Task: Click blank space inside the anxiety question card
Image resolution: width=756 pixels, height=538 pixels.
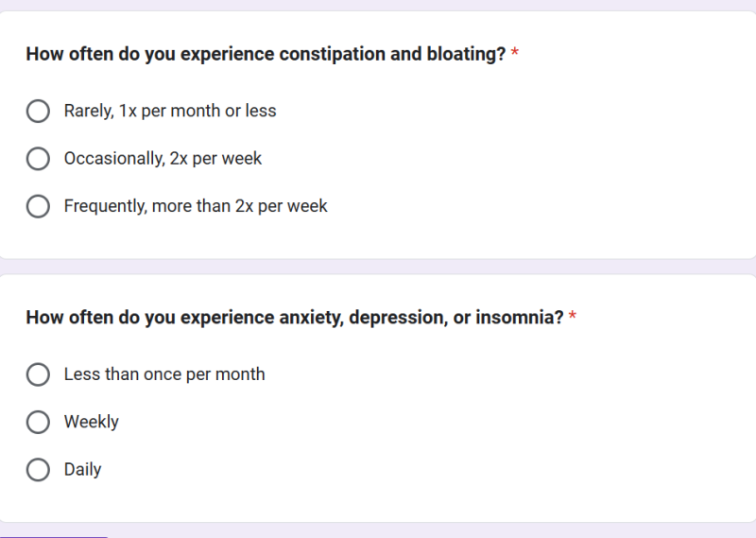Action: click(567, 425)
